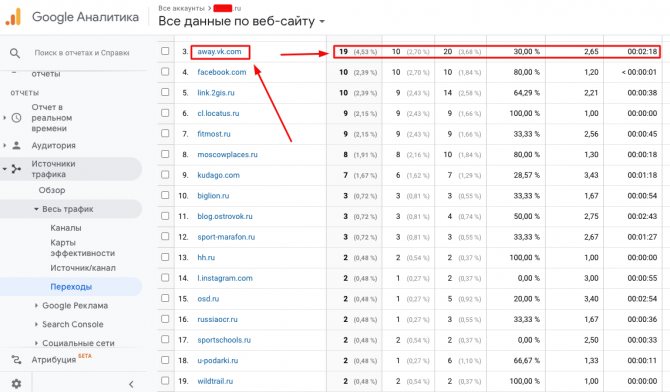Click the 66,67 % bounce rate for u-podarki.ru
This screenshot has height=392, width=670.
click(x=526, y=360)
